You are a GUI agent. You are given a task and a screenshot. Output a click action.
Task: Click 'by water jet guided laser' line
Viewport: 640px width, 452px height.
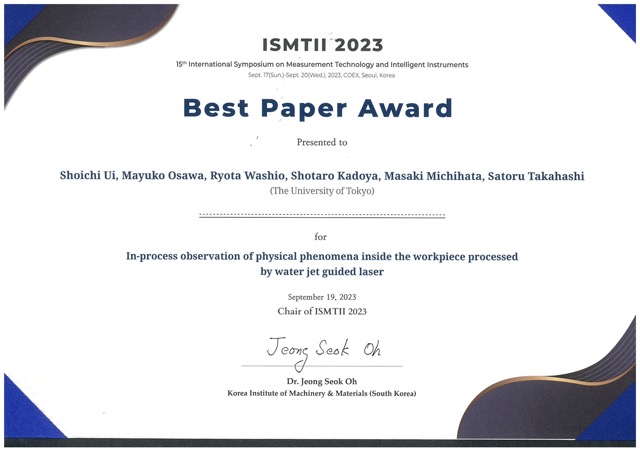[322, 272]
